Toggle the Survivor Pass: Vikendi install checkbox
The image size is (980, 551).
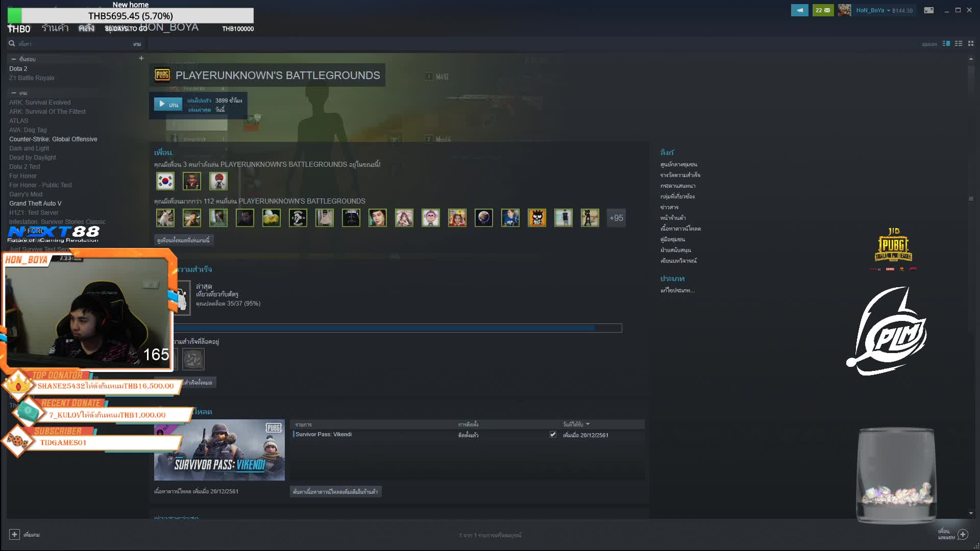pyautogui.click(x=553, y=435)
